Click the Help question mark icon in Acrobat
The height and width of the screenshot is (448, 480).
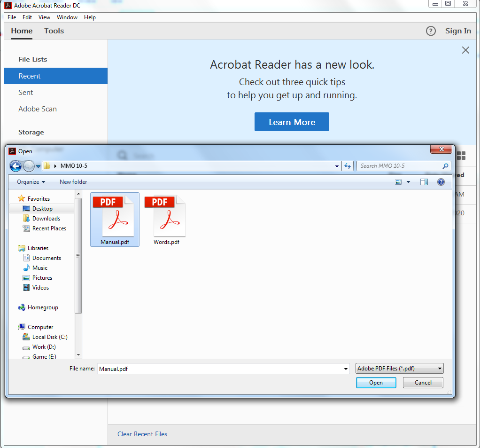[x=431, y=31]
